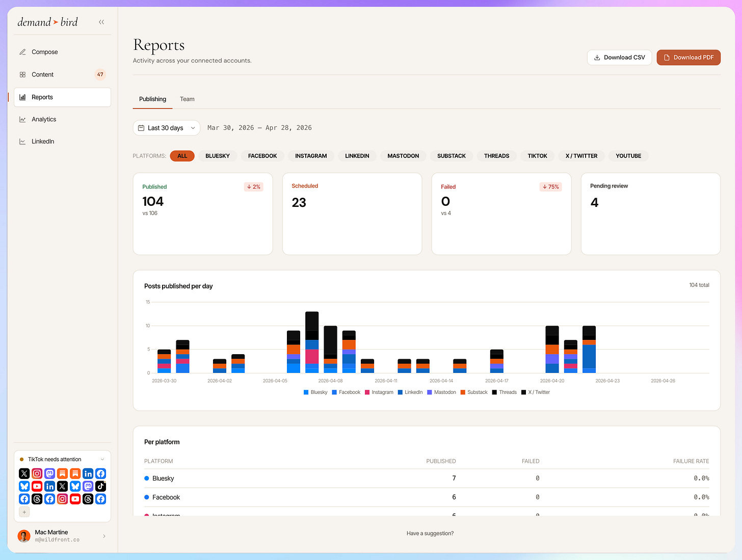Add a new account with plus icon
The width and height of the screenshot is (742, 560).
pos(24,512)
